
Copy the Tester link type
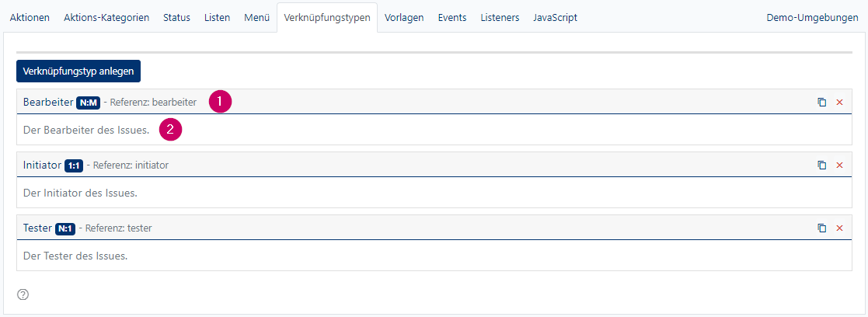coord(822,228)
